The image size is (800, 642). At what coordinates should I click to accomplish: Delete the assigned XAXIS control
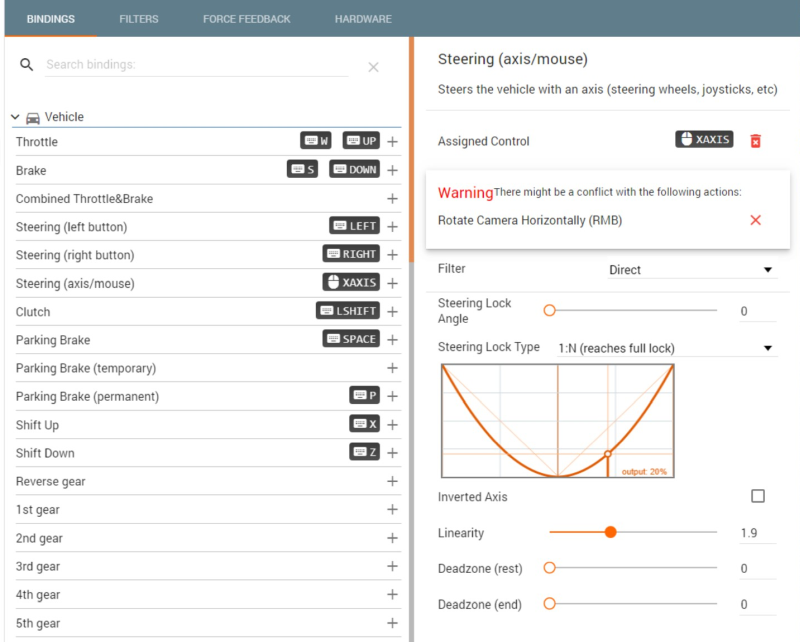pos(755,141)
